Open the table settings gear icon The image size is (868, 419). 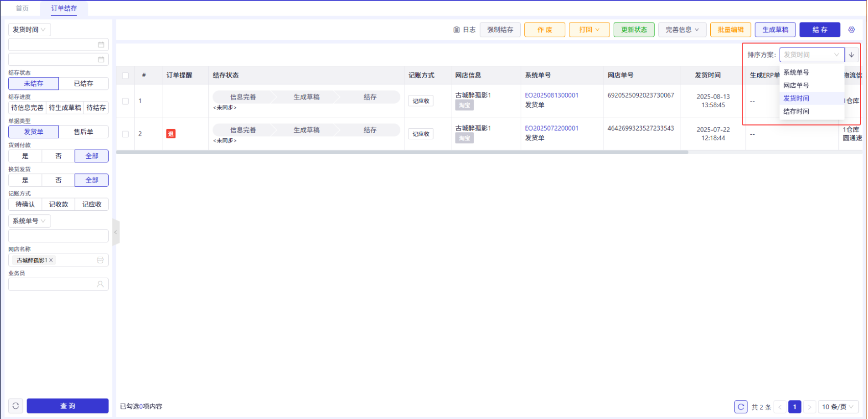(x=851, y=30)
